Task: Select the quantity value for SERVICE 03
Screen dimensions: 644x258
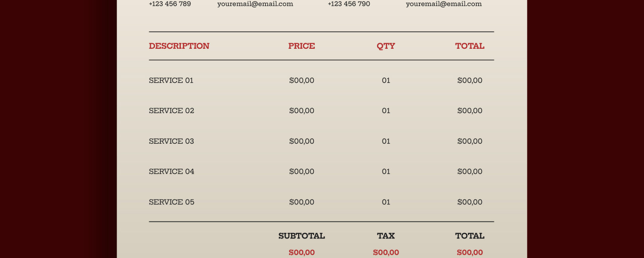Action: pos(386,141)
